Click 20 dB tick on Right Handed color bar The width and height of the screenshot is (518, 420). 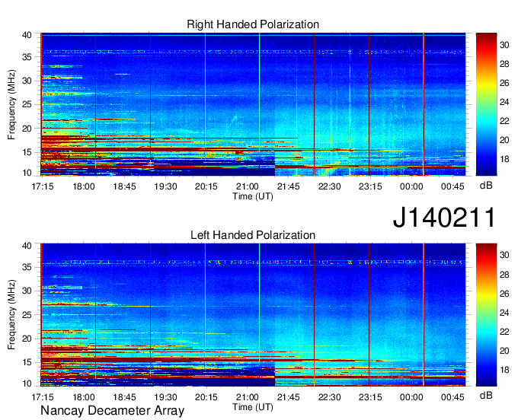coord(504,140)
